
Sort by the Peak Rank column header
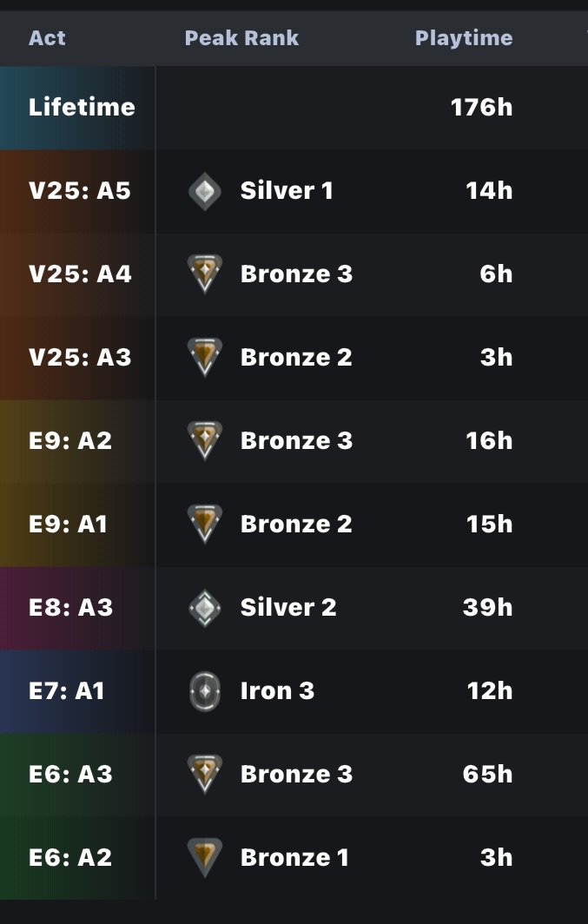click(x=241, y=38)
